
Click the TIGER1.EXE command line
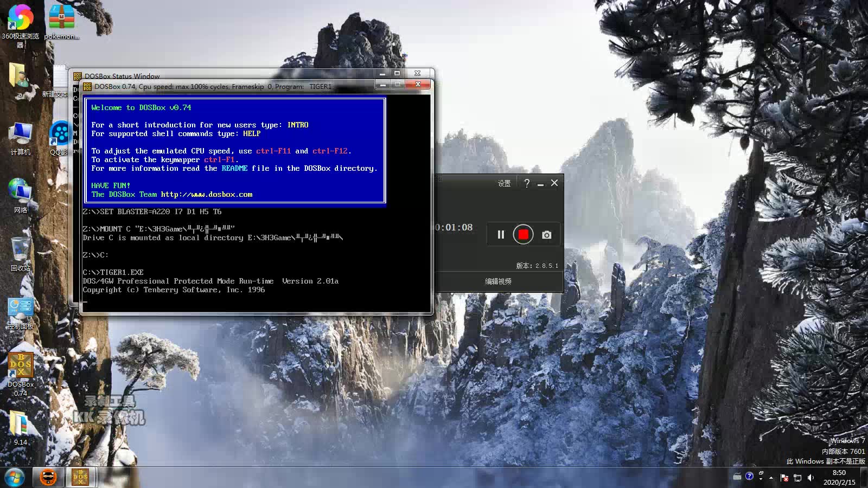coord(113,272)
